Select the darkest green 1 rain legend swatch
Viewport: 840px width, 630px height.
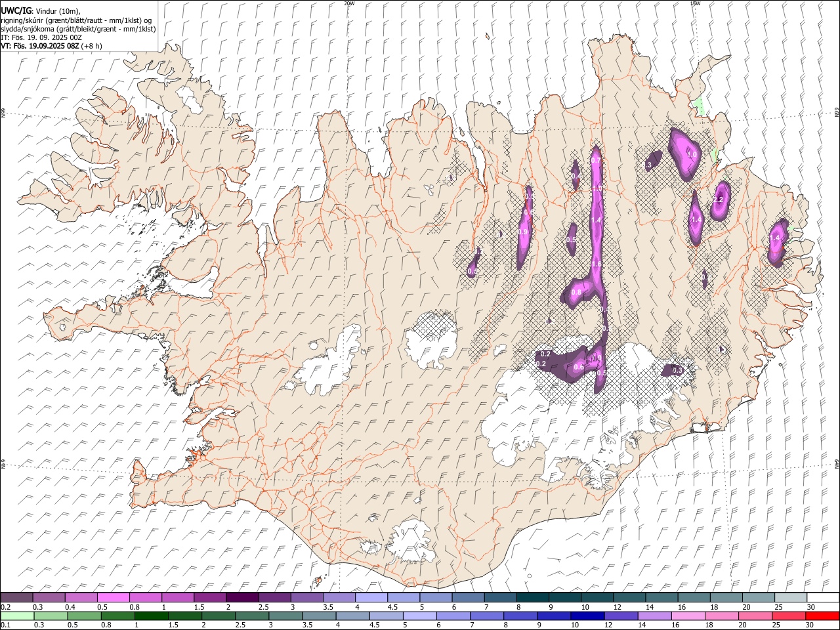point(151,616)
